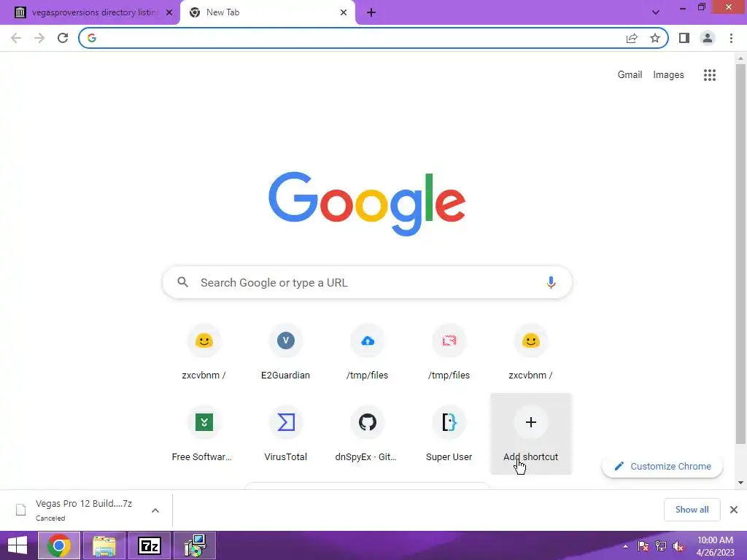Show hidden system tray icons

tap(625, 546)
